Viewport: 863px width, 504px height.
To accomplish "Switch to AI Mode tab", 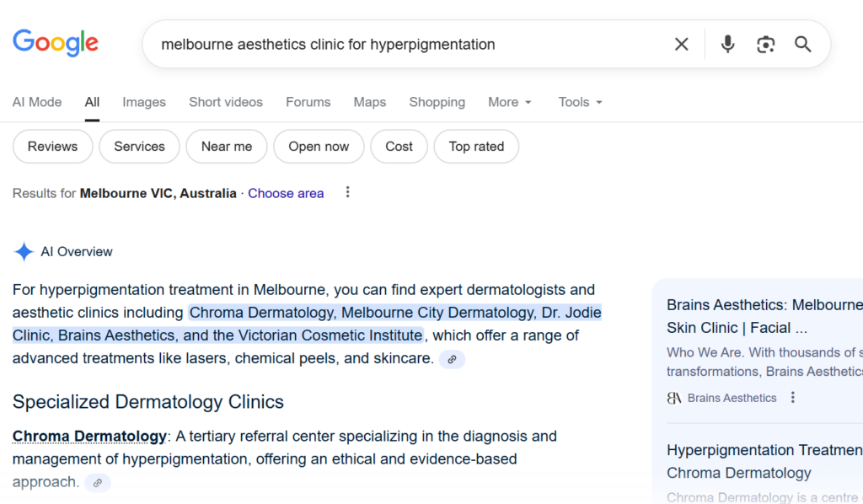I will pyautogui.click(x=37, y=102).
